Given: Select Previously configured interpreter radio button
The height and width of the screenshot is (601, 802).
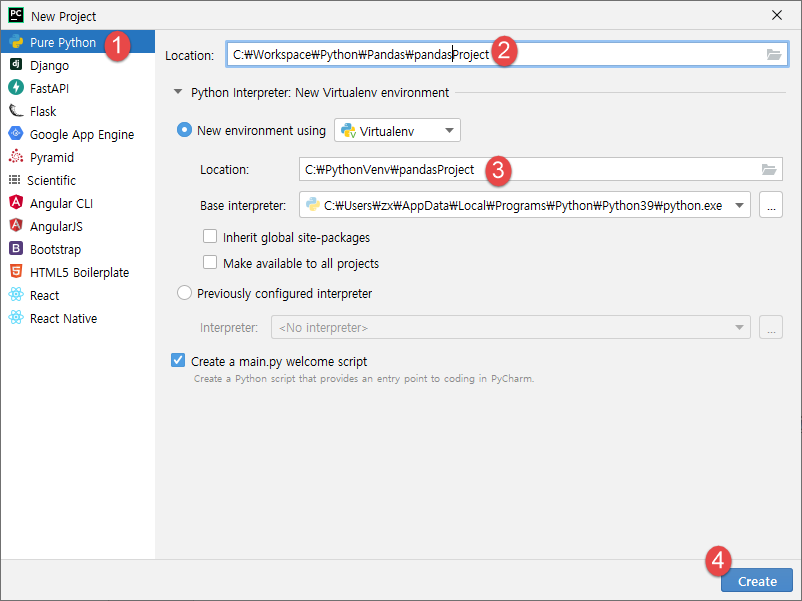Looking at the screenshot, I should (184, 293).
